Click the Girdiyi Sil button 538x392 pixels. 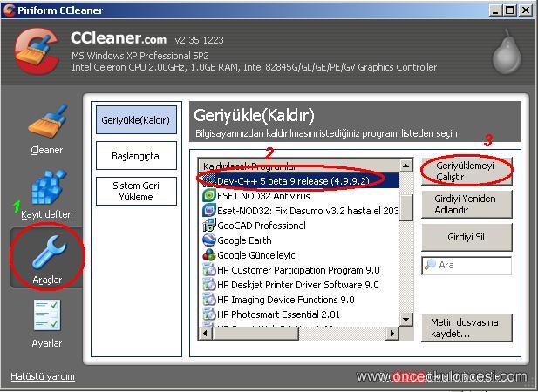click(466, 237)
